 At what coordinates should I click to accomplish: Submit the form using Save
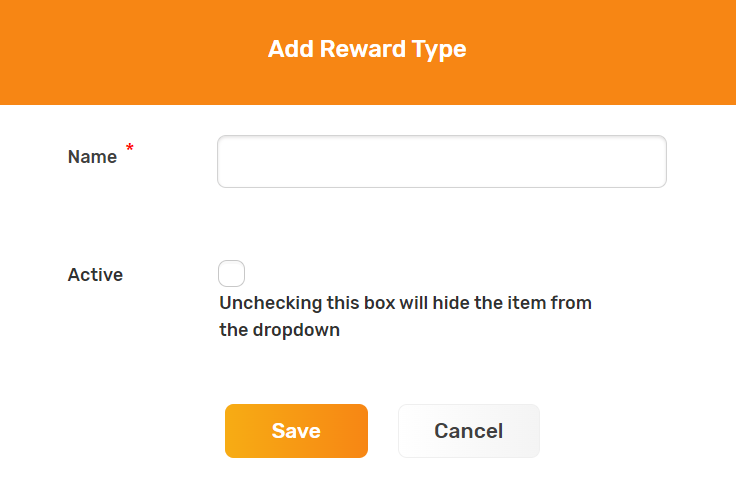pos(296,431)
